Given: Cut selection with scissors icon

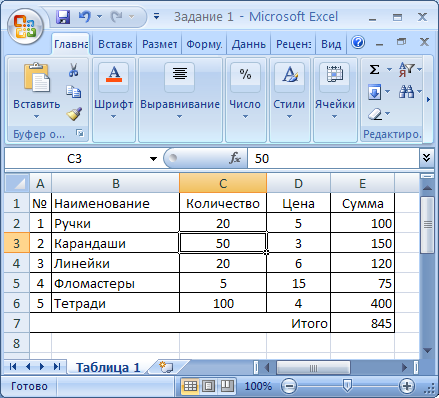Looking at the screenshot, I should pos(73,70).
